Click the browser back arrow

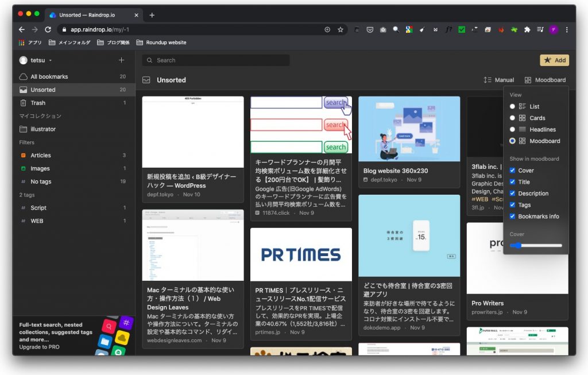point(22,30)
